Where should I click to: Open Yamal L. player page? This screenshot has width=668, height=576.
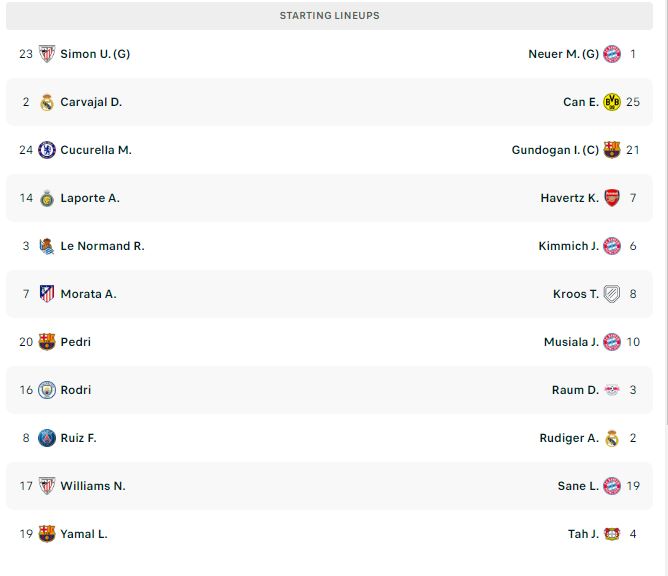click(x=84, y=534)
